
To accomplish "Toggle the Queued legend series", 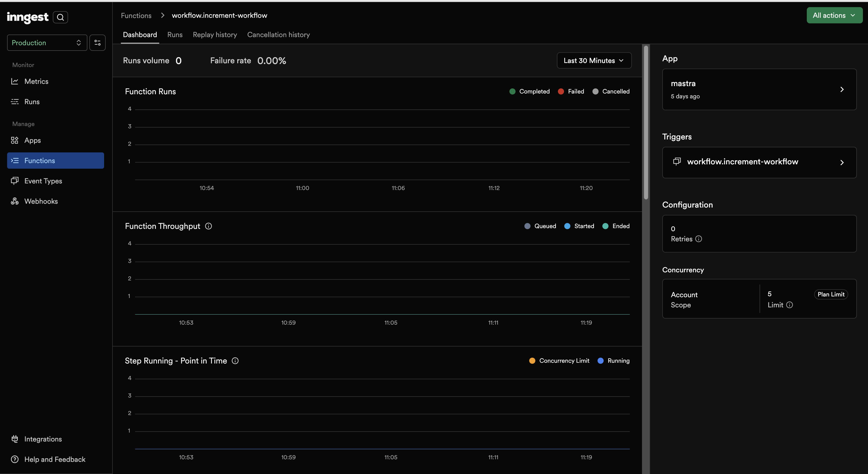I will coord(540,226).
